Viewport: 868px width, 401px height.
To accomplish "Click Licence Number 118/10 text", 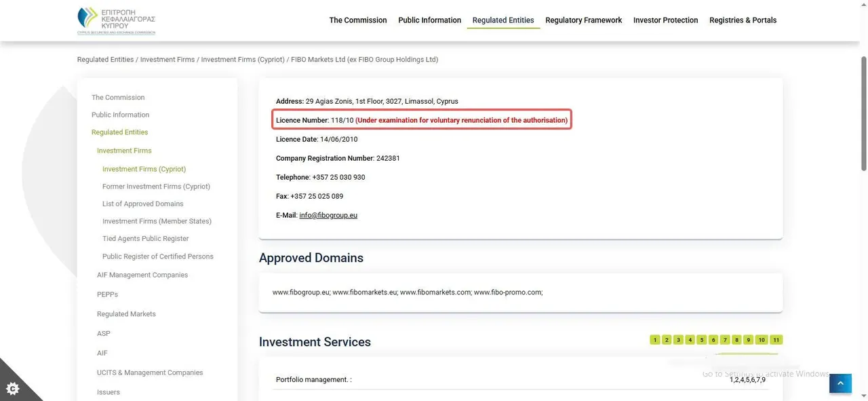I will click(x=315, y=120).
